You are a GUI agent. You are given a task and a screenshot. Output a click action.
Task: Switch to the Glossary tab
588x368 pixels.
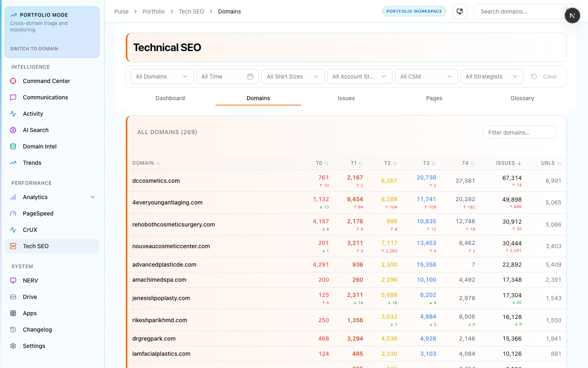click(x=522, y=98)
